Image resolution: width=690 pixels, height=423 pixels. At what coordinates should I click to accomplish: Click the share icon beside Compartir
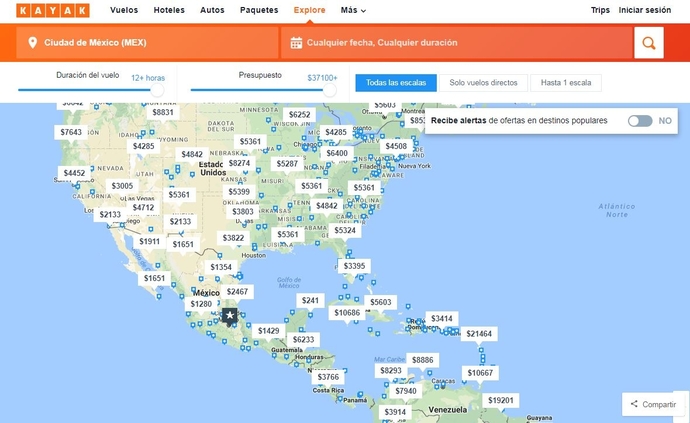(x=633, y=404)
